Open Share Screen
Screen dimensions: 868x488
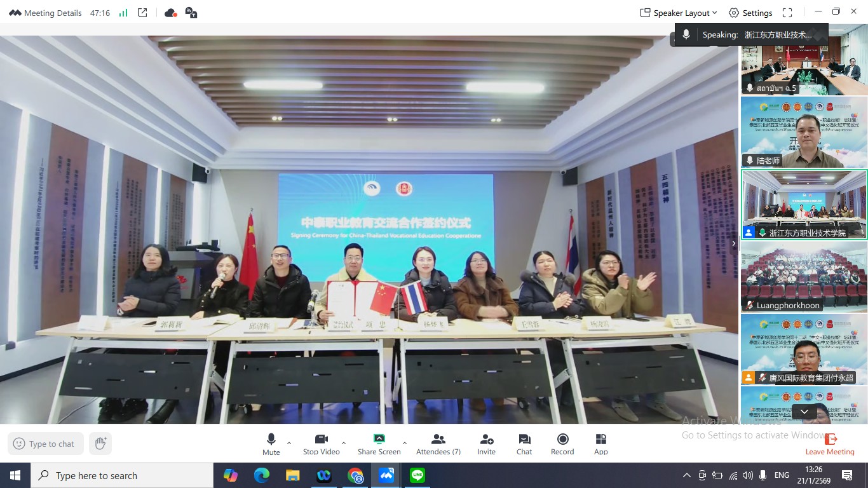click(x=379, y=444)
